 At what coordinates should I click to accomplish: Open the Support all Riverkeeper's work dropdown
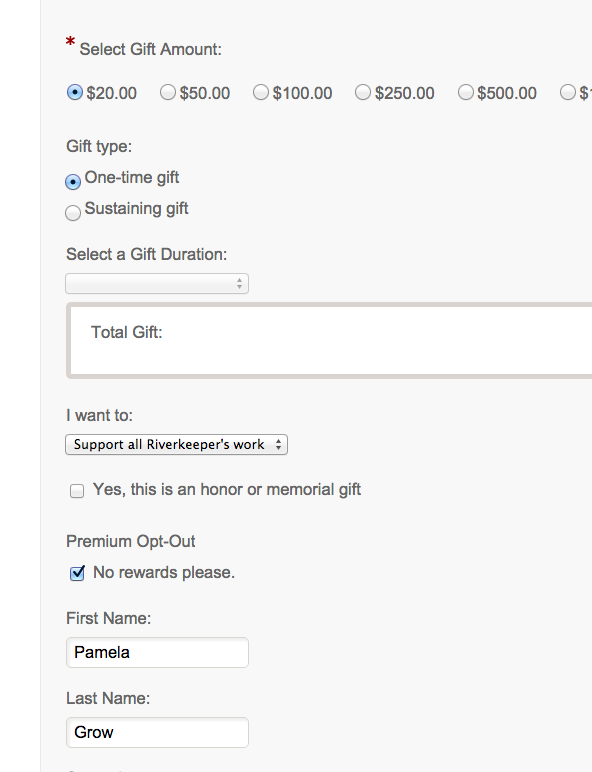point(176,445)
